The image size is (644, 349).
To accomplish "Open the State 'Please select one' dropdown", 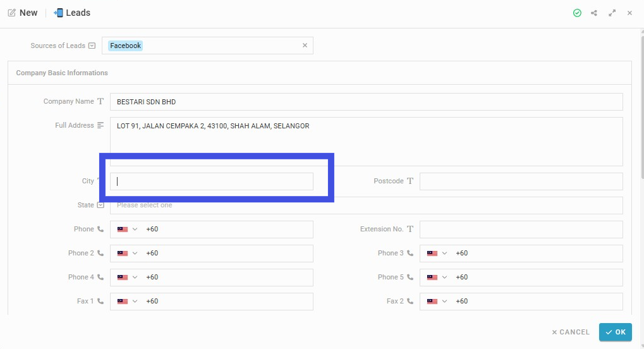I will pos(367,205).
